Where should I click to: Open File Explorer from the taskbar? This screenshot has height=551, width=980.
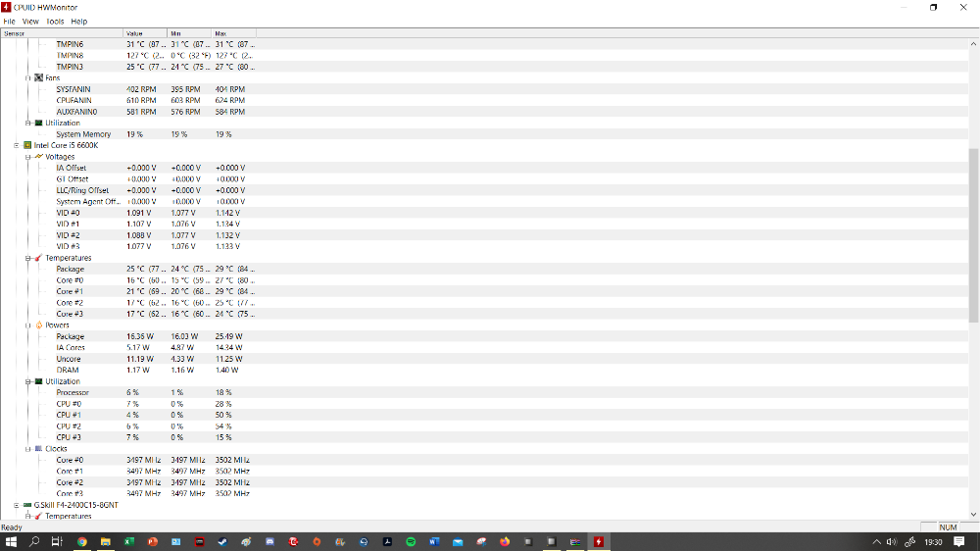click(x=106, y=541)
